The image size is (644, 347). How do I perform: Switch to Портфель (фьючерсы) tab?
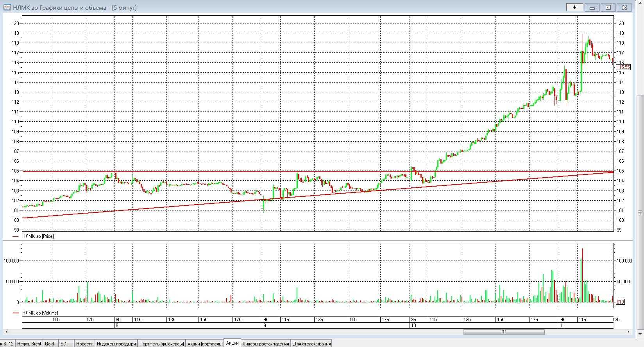(x=162, y=343)
